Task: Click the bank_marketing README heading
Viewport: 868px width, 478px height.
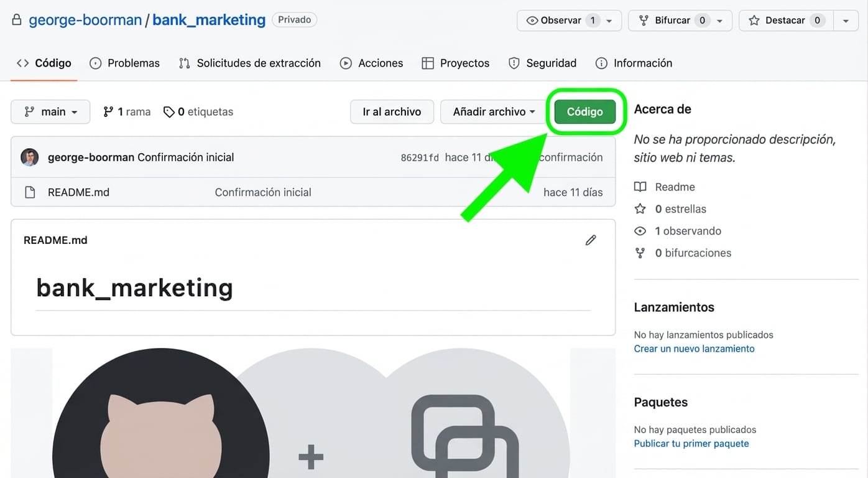Action: pyautogui.click(x=134, y=288)
